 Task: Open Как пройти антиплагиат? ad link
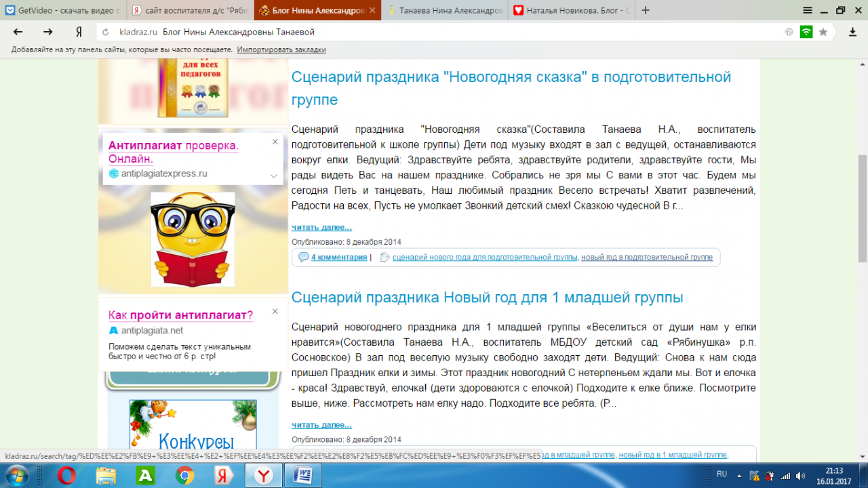180,315
